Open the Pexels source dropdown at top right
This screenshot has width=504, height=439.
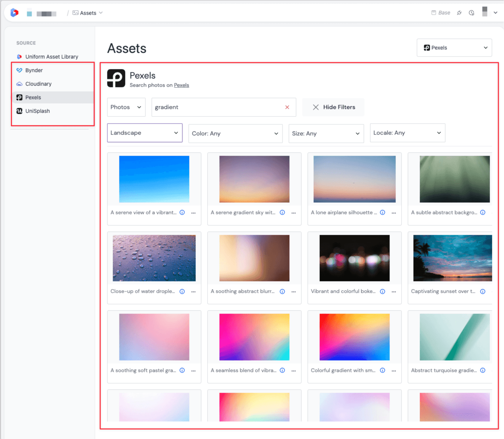pos(454,48)
